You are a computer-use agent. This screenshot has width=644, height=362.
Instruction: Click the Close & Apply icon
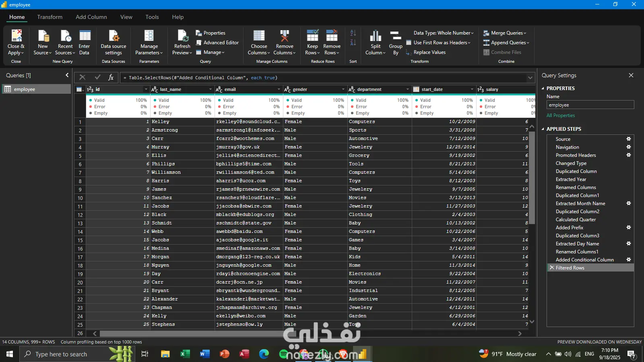17,36
